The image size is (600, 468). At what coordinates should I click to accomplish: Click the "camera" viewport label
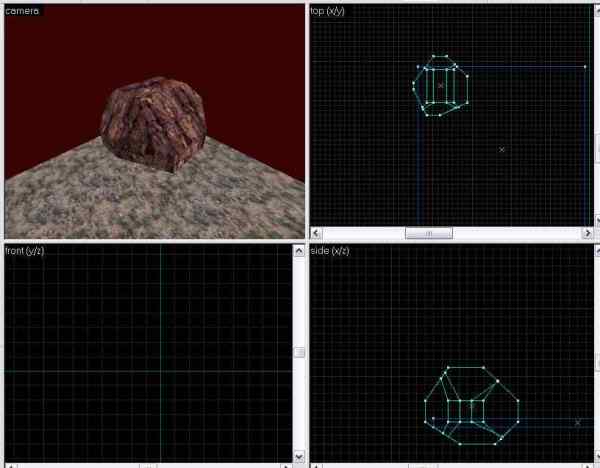22,10
